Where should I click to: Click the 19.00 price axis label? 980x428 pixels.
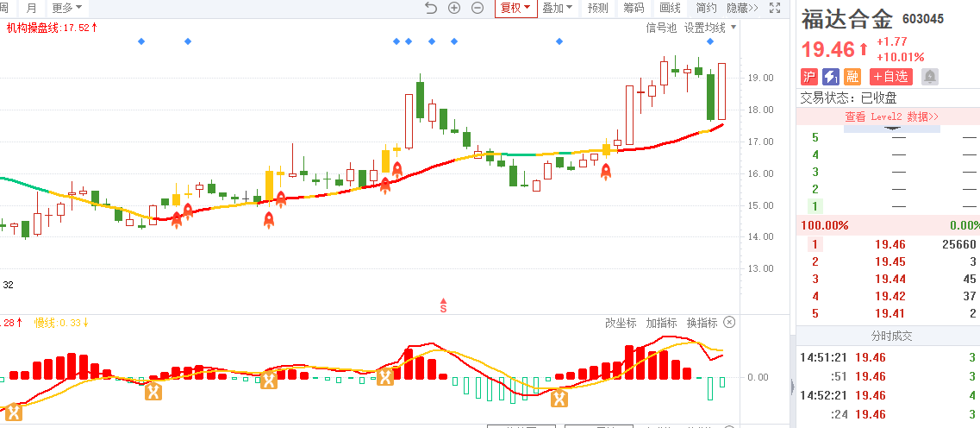(760, 79)
